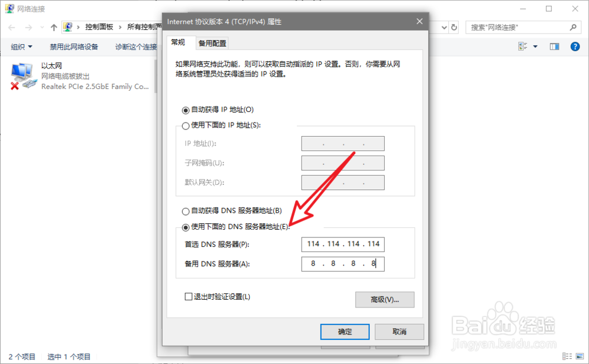The image size is (589, 364).
Task: Go up one level with the up arrow
Action: coord(54,28)
